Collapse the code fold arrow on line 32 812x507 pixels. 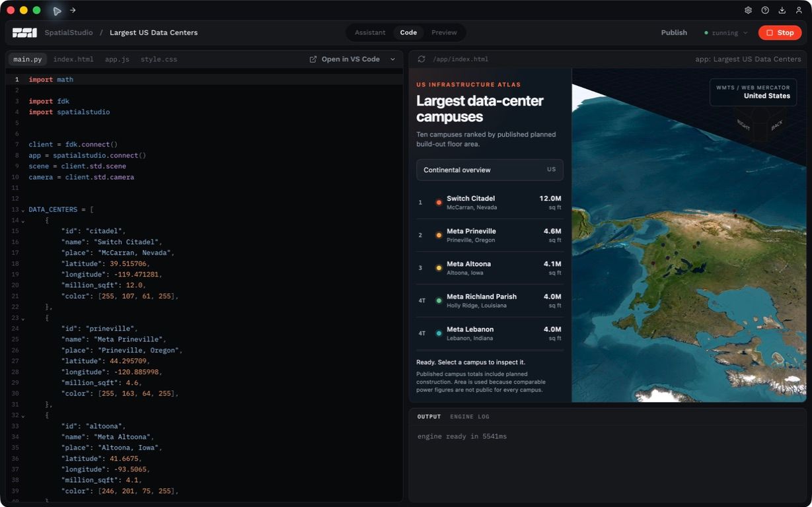tap(22, 416)
